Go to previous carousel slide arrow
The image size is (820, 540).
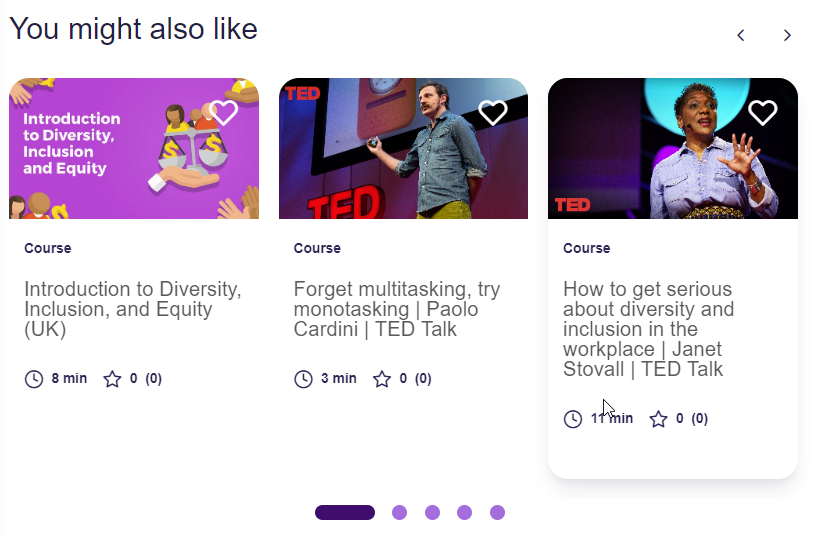741,36
